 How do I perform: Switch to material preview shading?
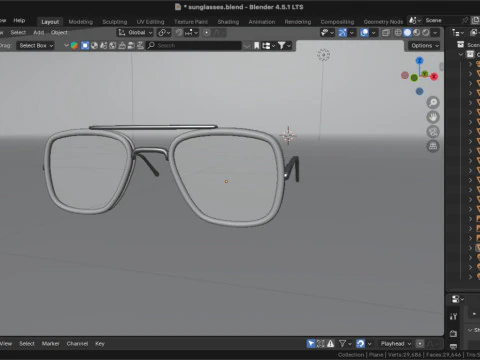click(417, 32)
